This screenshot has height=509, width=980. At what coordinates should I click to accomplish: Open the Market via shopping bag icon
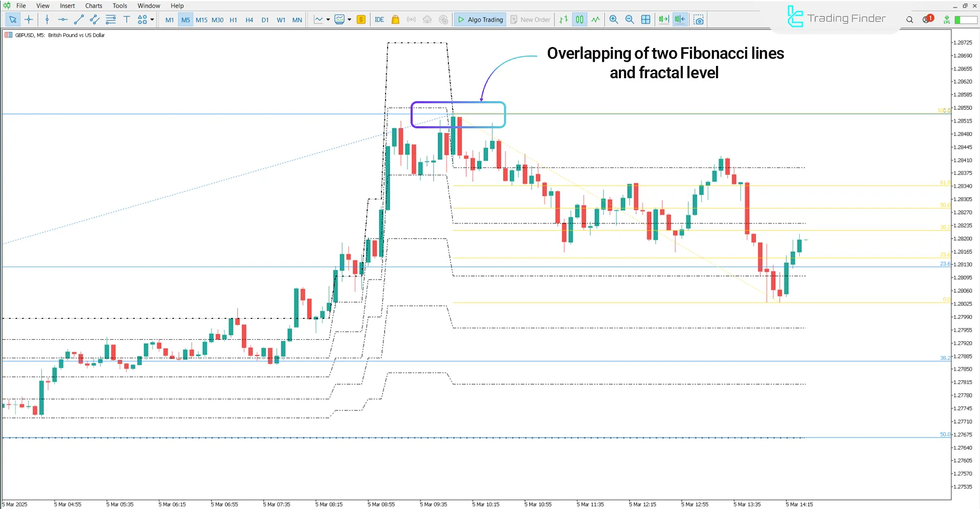pyautogui.click(x=395, y=19)
